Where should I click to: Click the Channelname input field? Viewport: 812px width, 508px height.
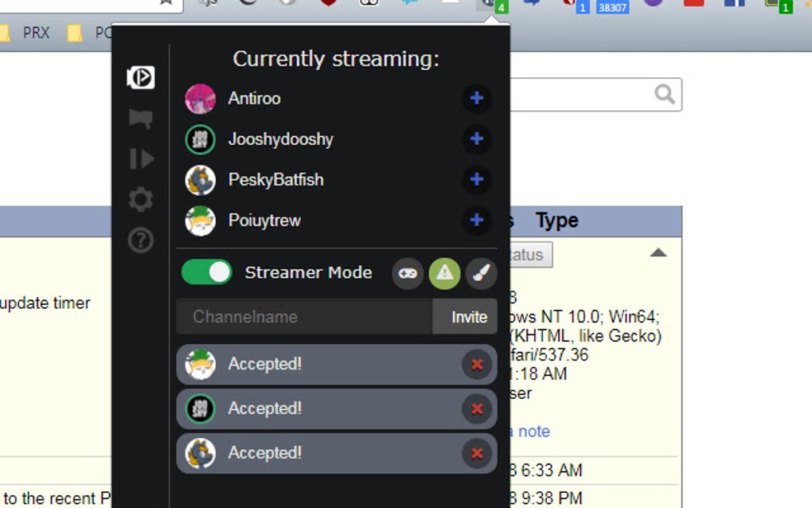[303, 316]
